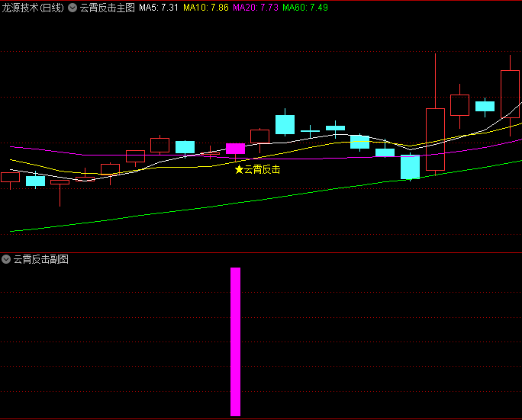The width and height of the screenshot is (522, 420).
Task: Select the cyan doji cross candlestick
Action: (311, 131)
